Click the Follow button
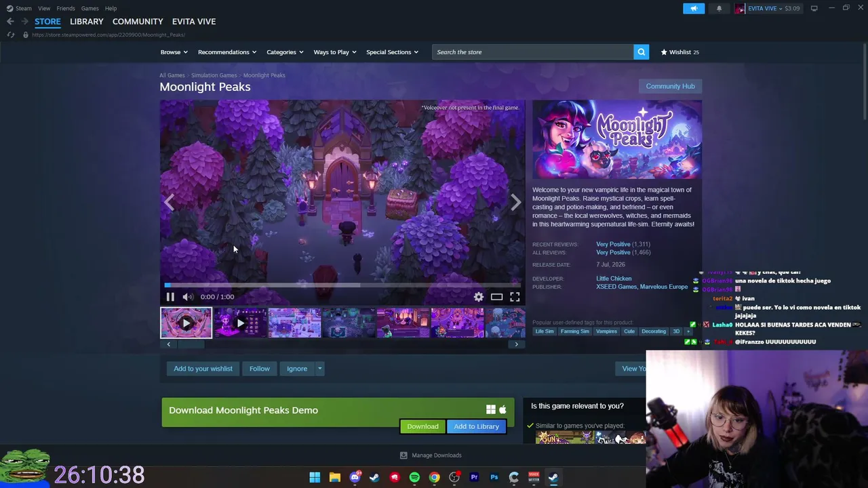The width and height of the screenshot is (868, 488). (259, 369)
